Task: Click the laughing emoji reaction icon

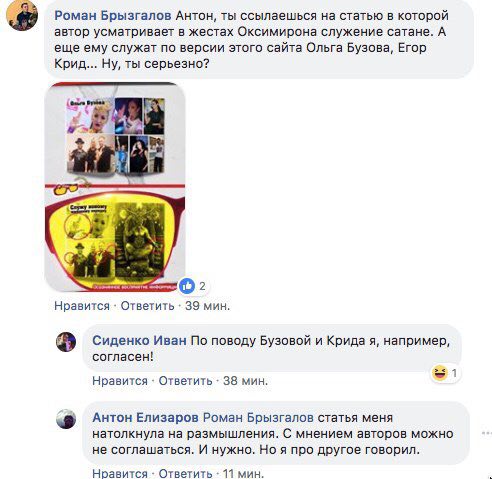Action: pos(440,373)
